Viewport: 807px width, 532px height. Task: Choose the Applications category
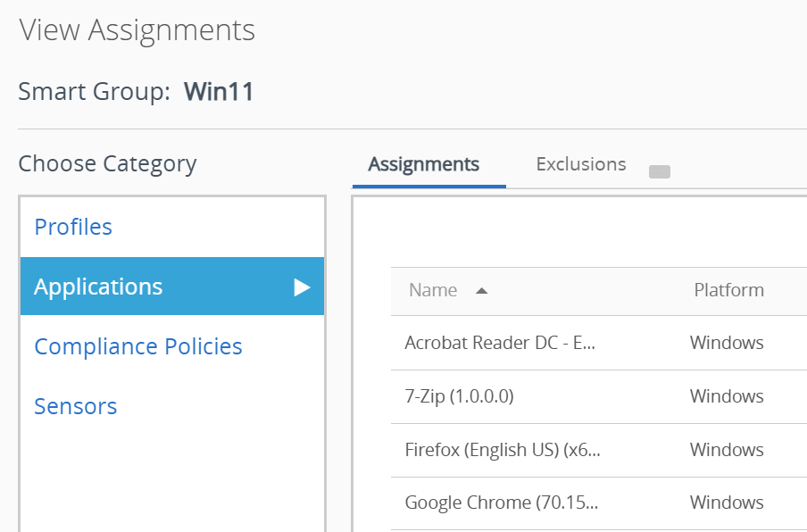pos(98,287)
